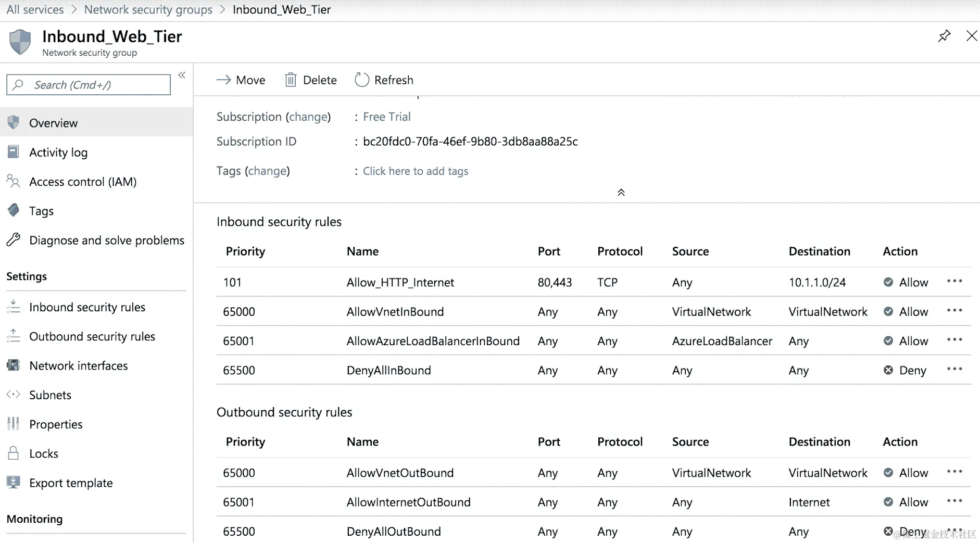Click 'Click here to add tags'

point(416,171)
